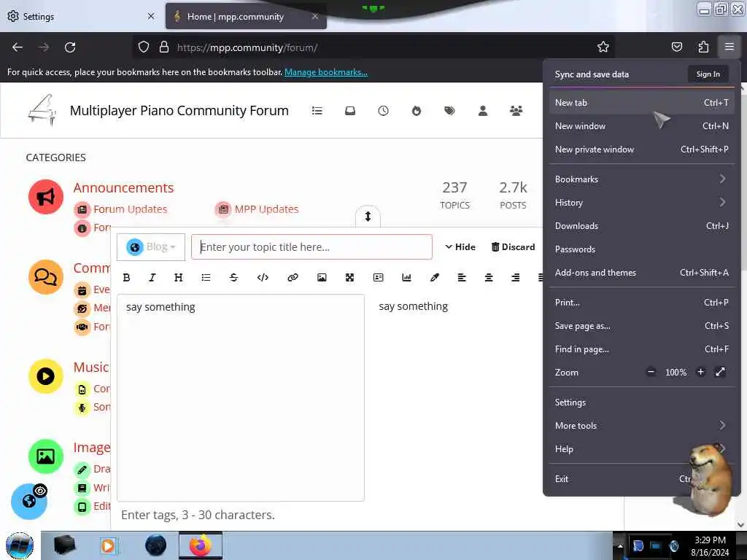Toggle composer resize handle

tap(368, 216)
